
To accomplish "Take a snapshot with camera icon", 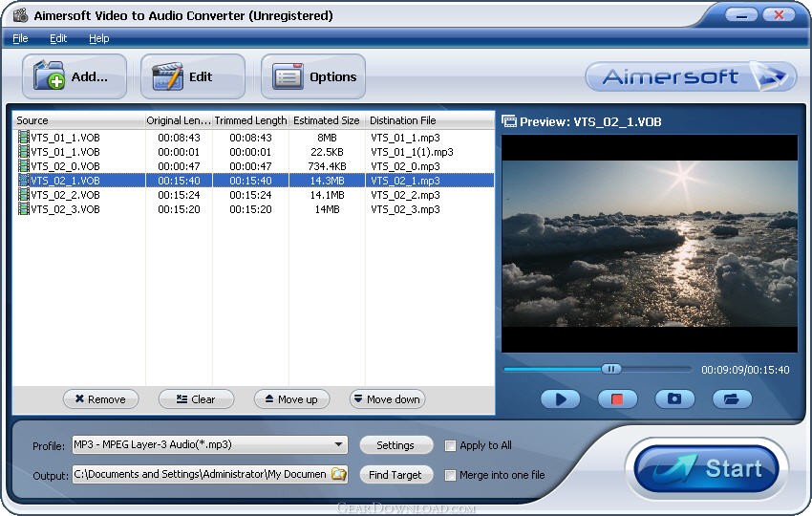I will click(674, 398).
